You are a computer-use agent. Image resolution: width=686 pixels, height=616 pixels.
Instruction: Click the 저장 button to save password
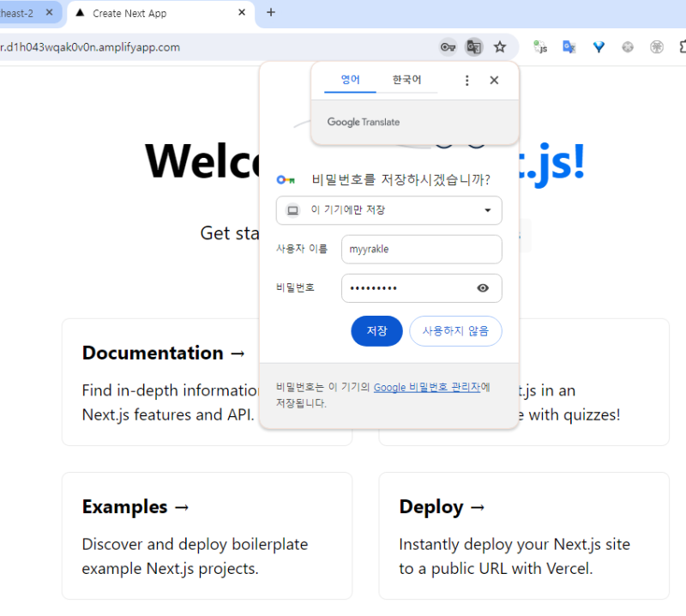point(376,331)
